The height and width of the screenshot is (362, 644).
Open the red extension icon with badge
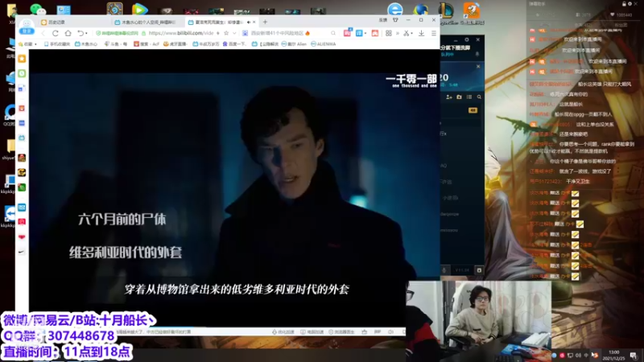348,33
